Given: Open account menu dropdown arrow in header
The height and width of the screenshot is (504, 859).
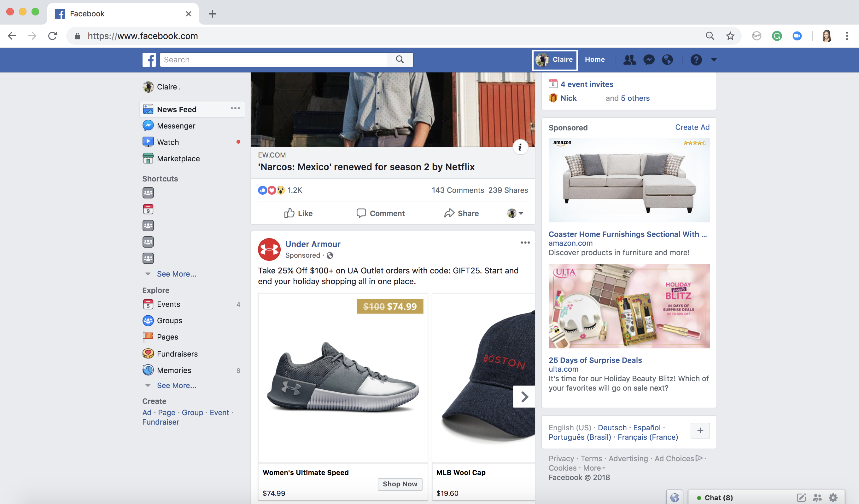Looking at the screenshot, I should pyautogui.click(x=714, y=60).
